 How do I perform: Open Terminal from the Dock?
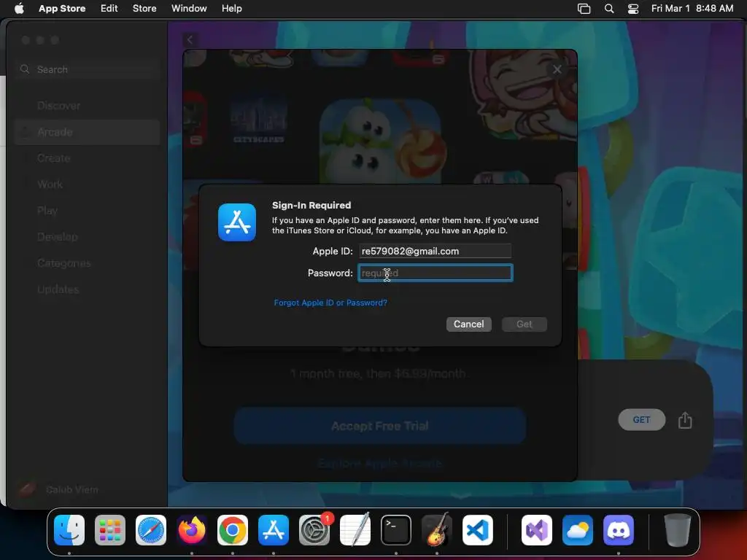[x=396, y=530]
